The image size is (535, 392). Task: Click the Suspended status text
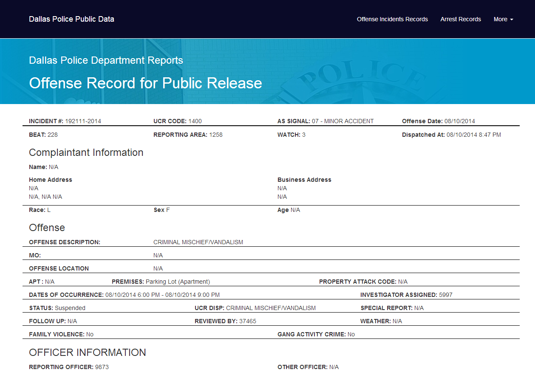[70, 308]
